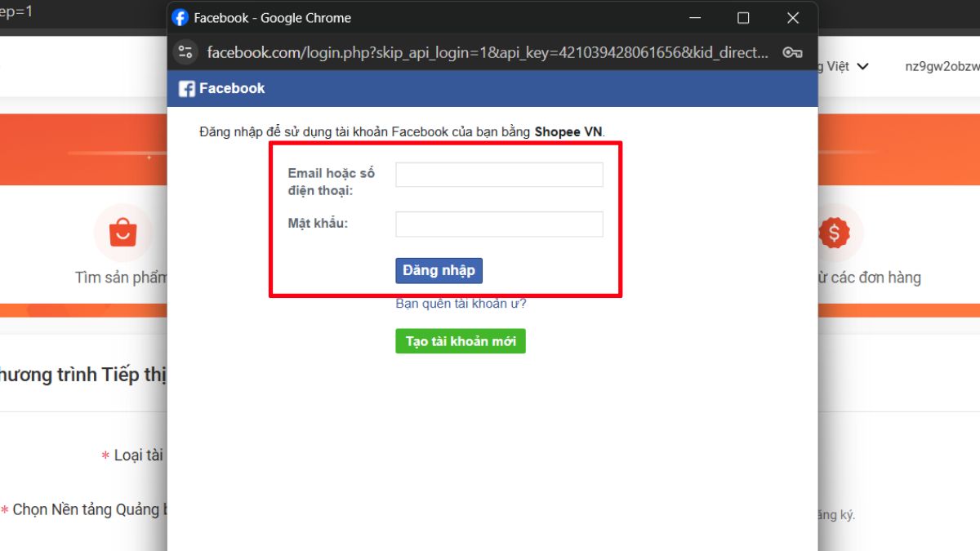Click the Facebook logo in the blue header
Screen dimensions: 980x551
click(x=187, y=89)
